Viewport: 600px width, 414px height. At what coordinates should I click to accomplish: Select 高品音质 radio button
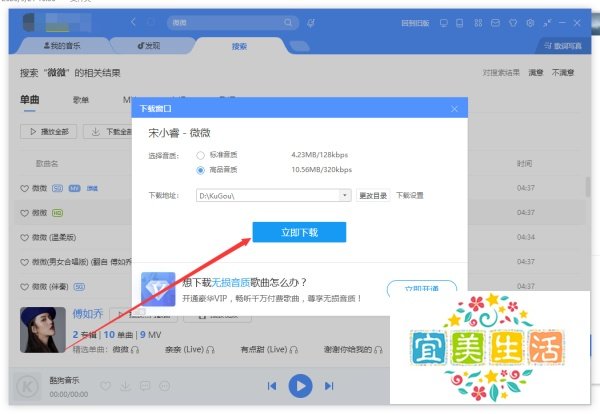click(x=200, y=170)
